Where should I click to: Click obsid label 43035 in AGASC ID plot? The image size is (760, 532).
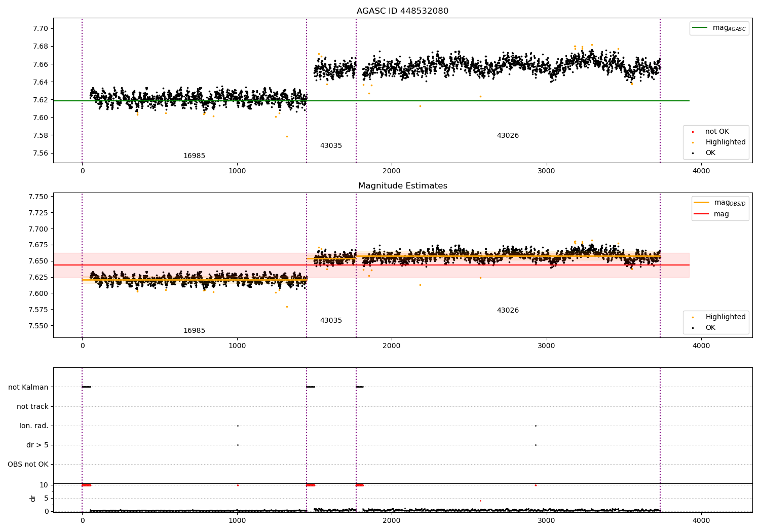pyautogui.click(x=331, y=146)
